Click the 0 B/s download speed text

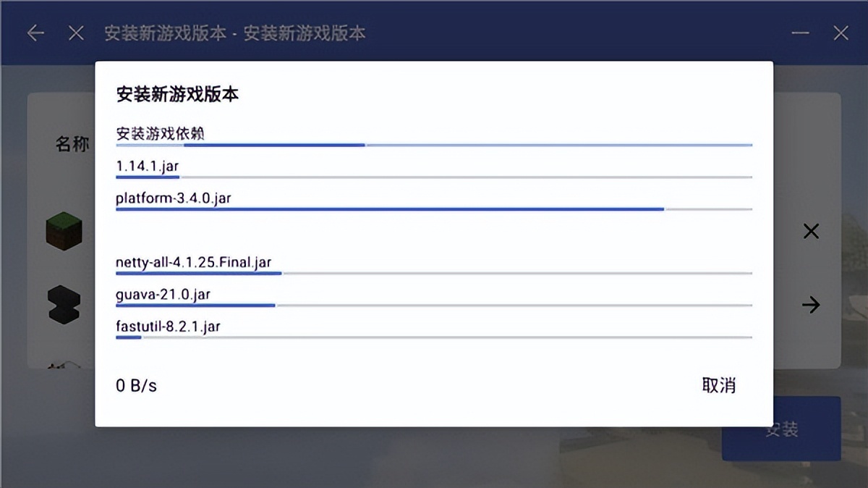[136, 385]
